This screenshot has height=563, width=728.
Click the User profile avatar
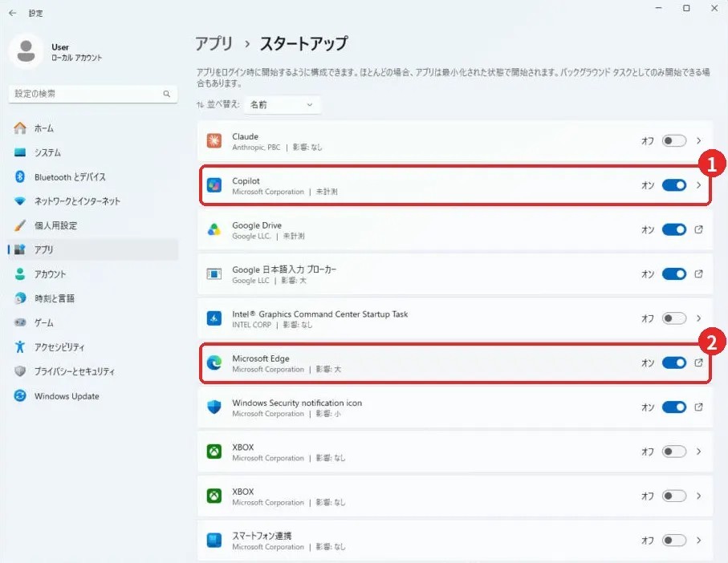(26, 51)
